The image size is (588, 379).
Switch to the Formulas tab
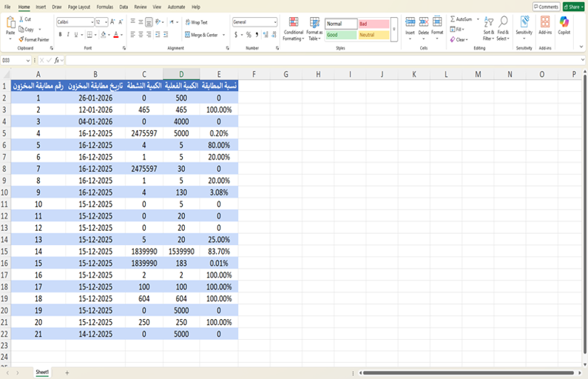tap(104, 7)
